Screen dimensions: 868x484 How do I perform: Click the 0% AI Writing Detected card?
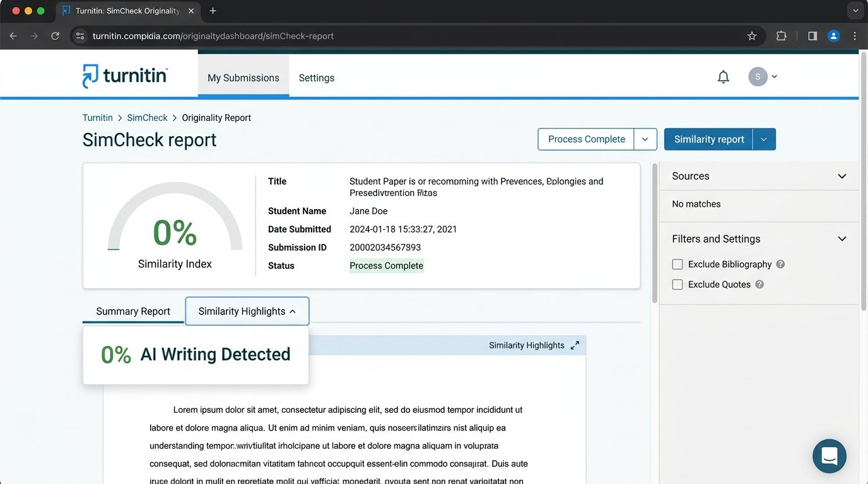click(196, 355)
